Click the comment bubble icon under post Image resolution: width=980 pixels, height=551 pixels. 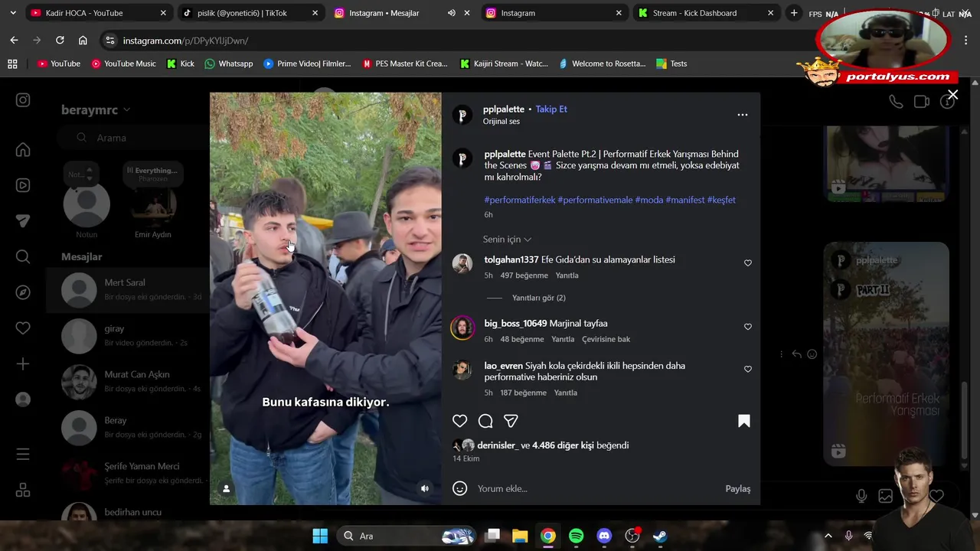(x=485, y=421)
